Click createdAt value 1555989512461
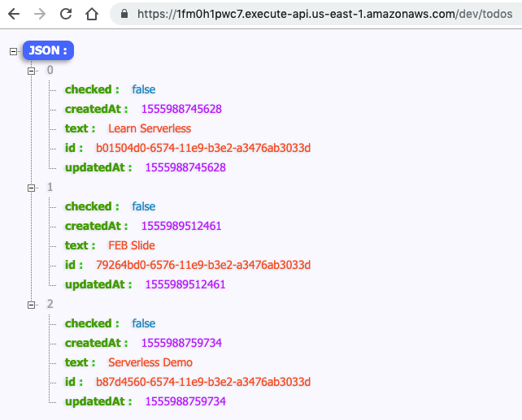The image size is (522, 420). (181, 226)
